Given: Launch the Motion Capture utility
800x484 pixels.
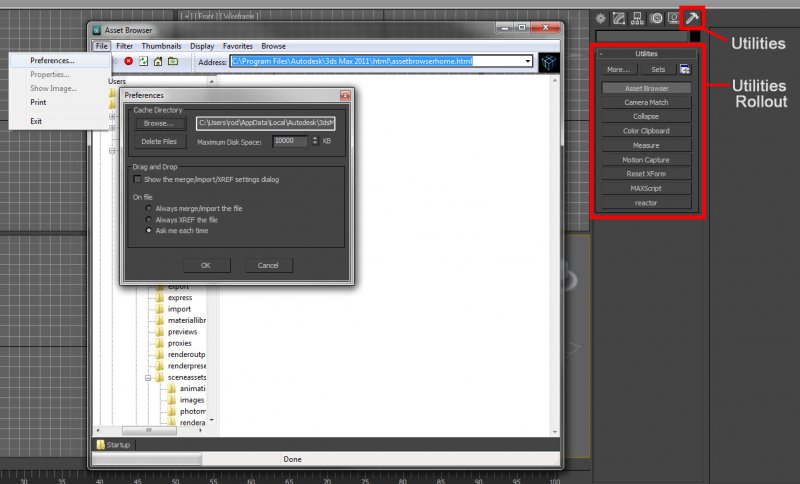Looking at the screenshot, I should click(646, 160).
